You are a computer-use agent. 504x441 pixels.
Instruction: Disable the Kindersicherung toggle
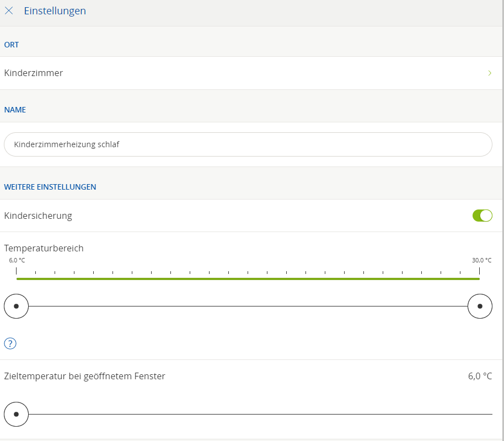(x=482, y=216)
